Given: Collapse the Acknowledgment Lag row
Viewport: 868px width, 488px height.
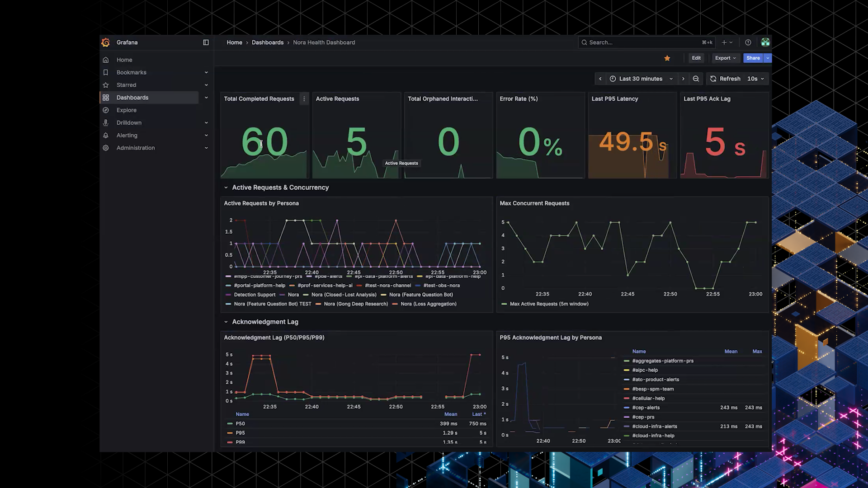Looking at the screenshot, I should (x=226, y=322).
